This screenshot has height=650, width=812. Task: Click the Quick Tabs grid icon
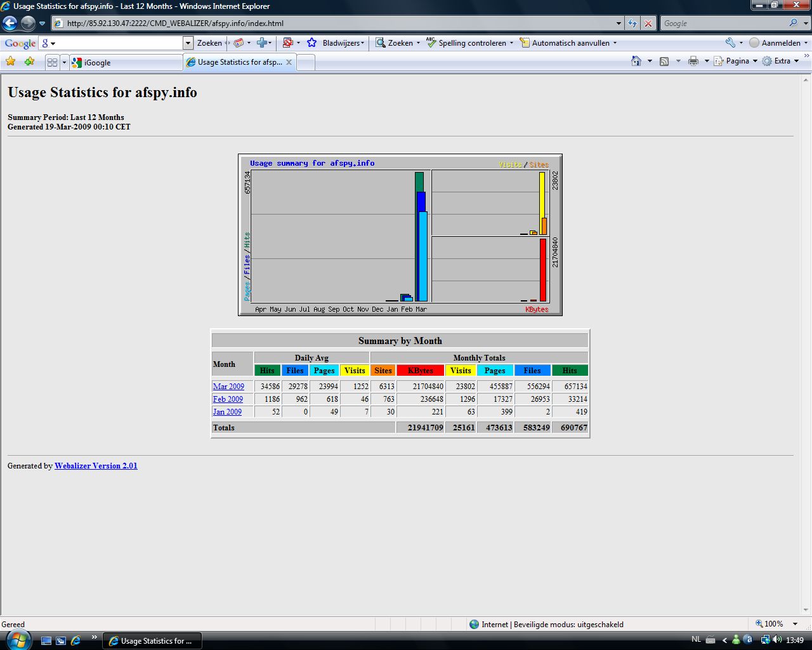(53, 62)
